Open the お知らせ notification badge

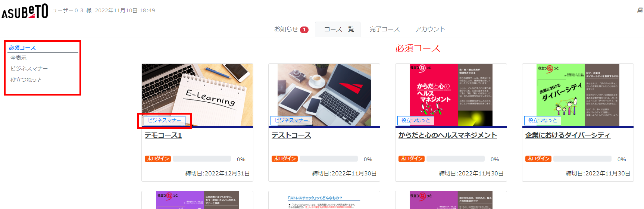304,30
